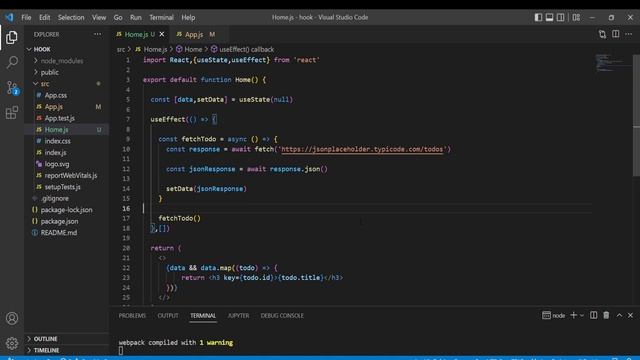Split the editor to the right
The image size is (640, 360).
[616, 34]
